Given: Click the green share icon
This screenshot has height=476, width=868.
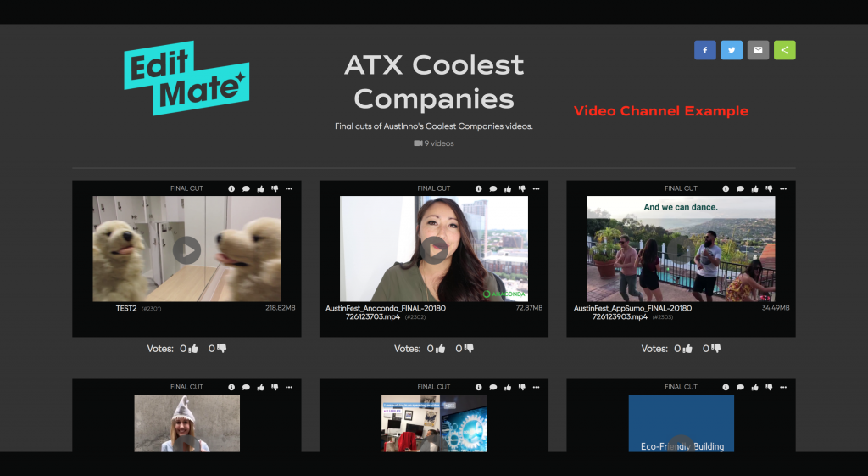Looking at the screenshot, I should point(784,50).
